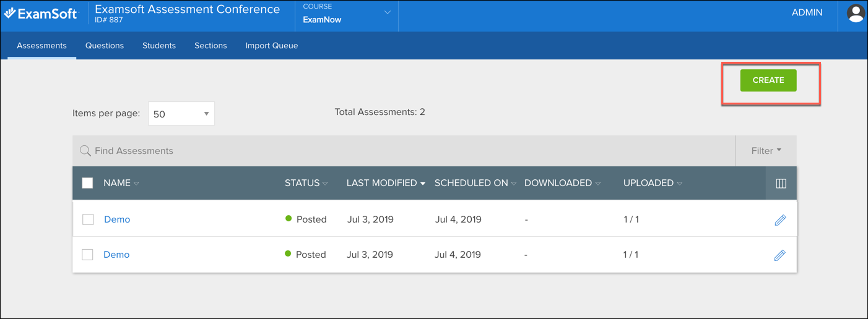
Task: Open the user profile avatar icon
Action: [x=856, y=14]
